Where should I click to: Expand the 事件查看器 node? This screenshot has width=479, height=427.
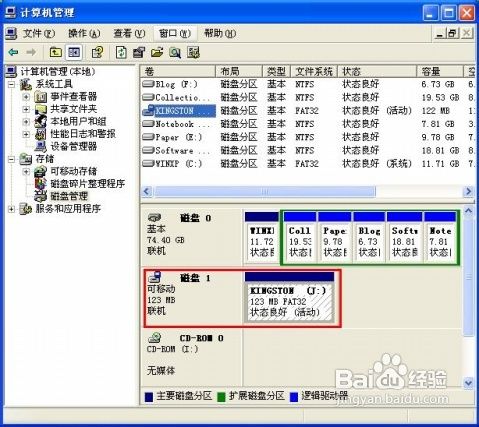click(26, 97)
